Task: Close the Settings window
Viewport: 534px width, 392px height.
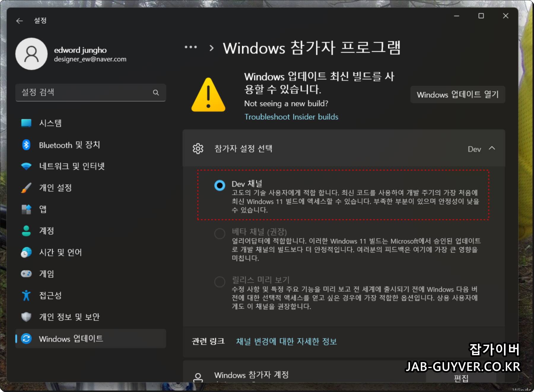Action: pyautogui.click(x=506, y=16)
